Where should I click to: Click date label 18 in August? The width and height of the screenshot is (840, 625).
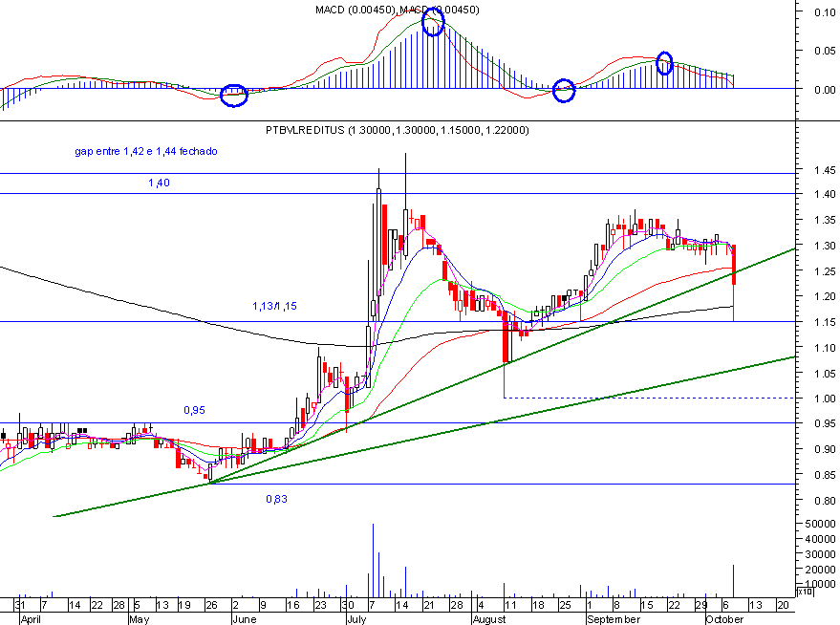[538, 605]
